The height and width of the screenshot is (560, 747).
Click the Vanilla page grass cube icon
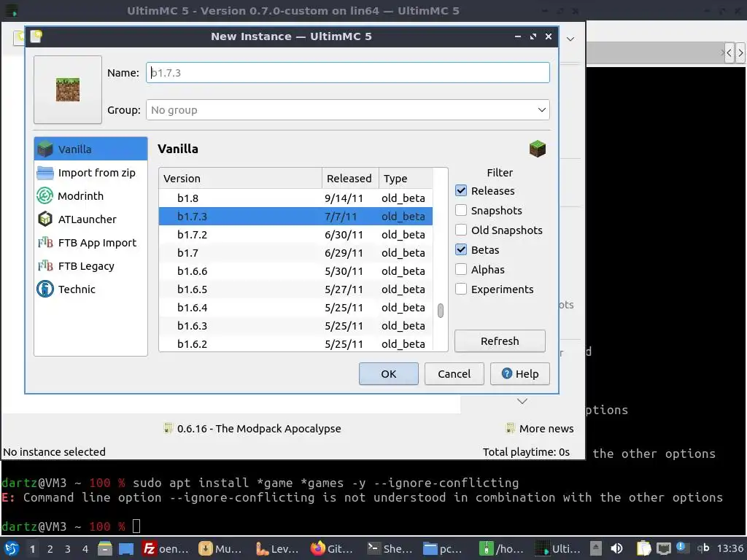pyautogui.click(x=538, y=149)
